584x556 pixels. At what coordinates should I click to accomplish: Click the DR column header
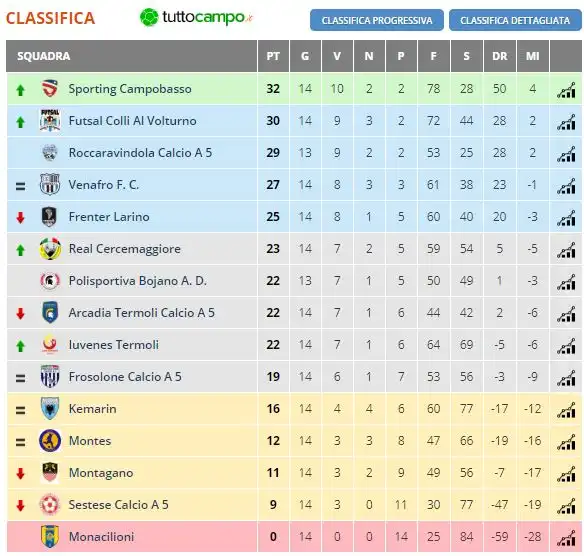coord(499,56)
